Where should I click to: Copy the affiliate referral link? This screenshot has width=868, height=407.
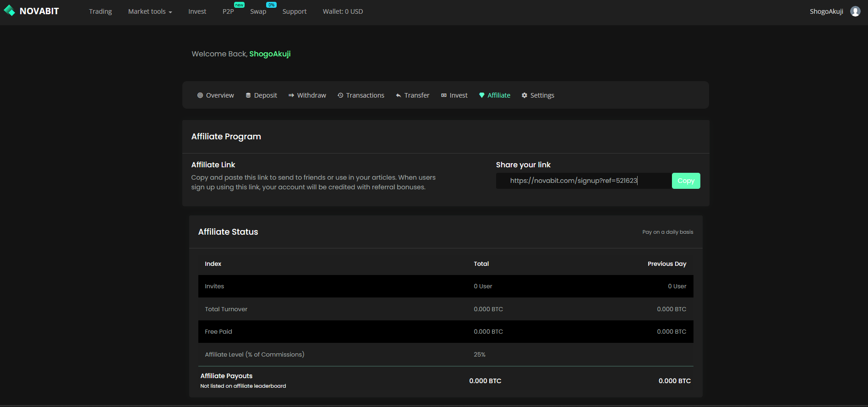click(686, 181)
